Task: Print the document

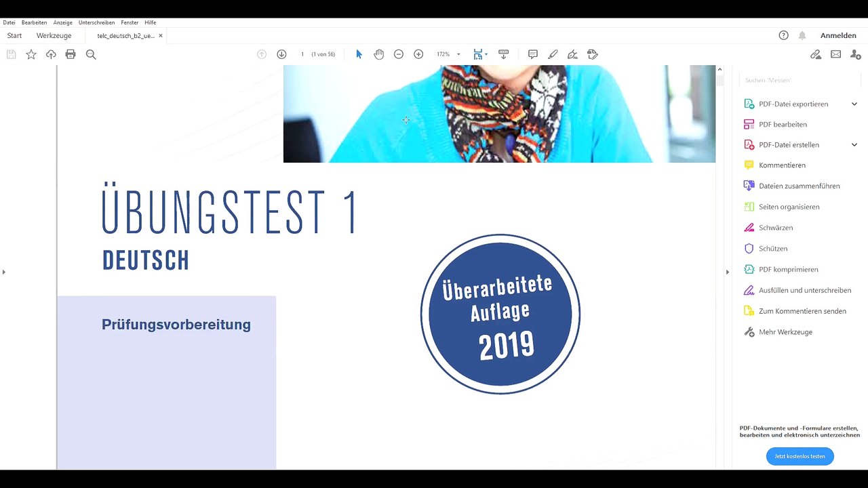Action: 71,54
